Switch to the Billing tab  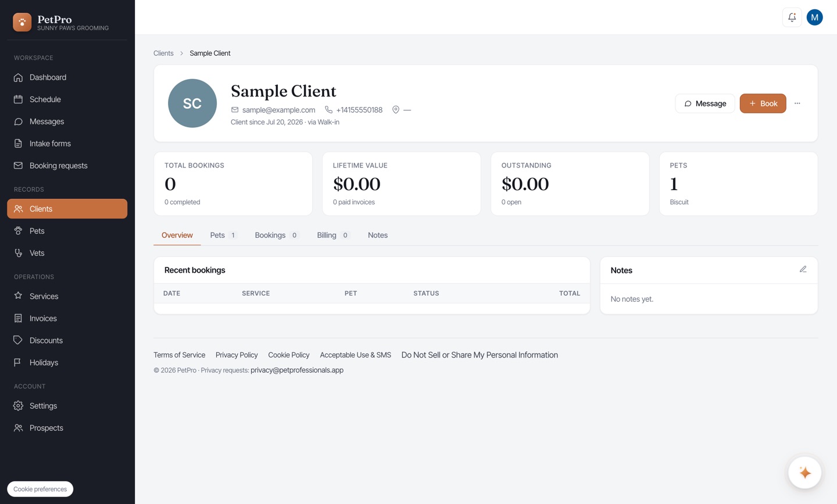click(333, 235)
